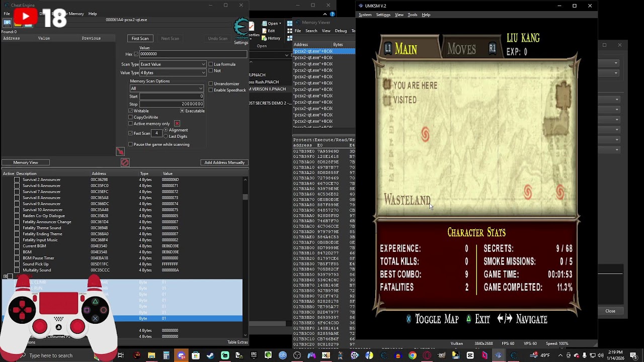The width and height of the screenshot is (644, 362).
Task: Toggle the Writable checkbox
Action: coord(131,111)
